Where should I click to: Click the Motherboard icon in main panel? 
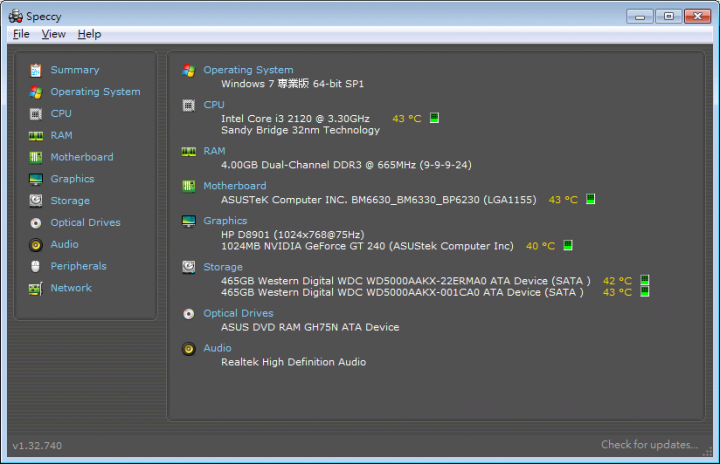pyautogui.click(x=189, y=186)
